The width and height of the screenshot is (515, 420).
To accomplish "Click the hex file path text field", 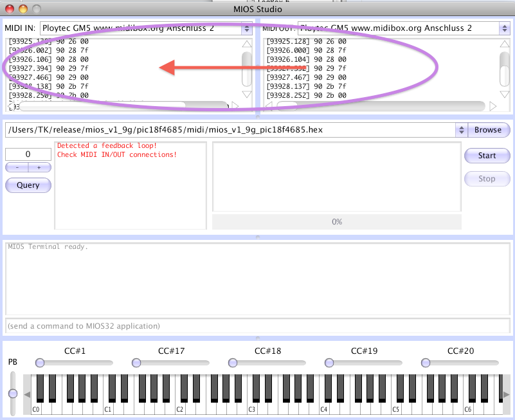I will 231,130.
